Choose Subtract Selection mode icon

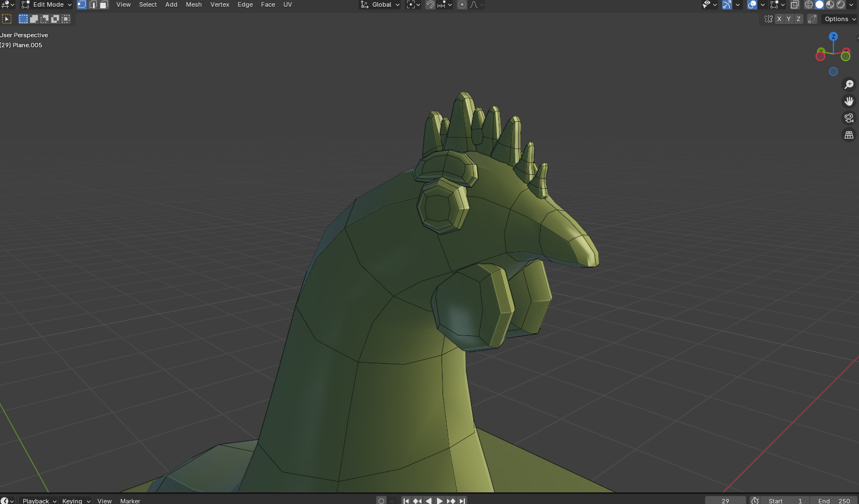(45, 19)
